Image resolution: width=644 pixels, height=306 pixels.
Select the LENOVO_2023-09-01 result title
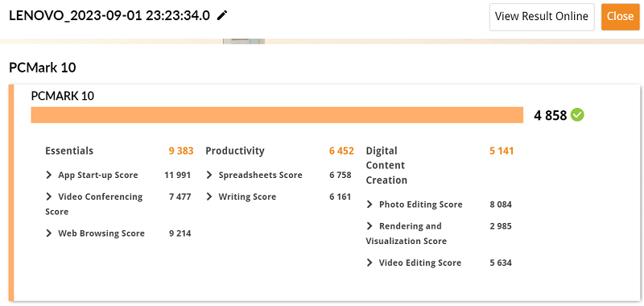[109, 15]
